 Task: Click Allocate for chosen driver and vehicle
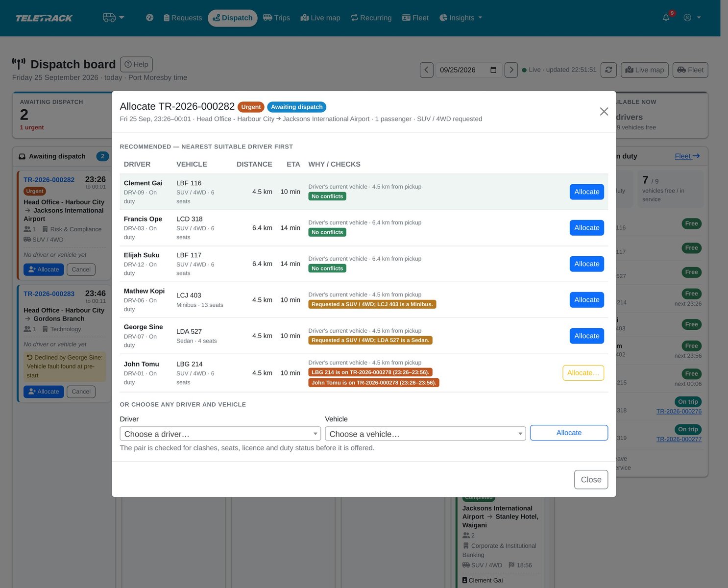point(569,433)
